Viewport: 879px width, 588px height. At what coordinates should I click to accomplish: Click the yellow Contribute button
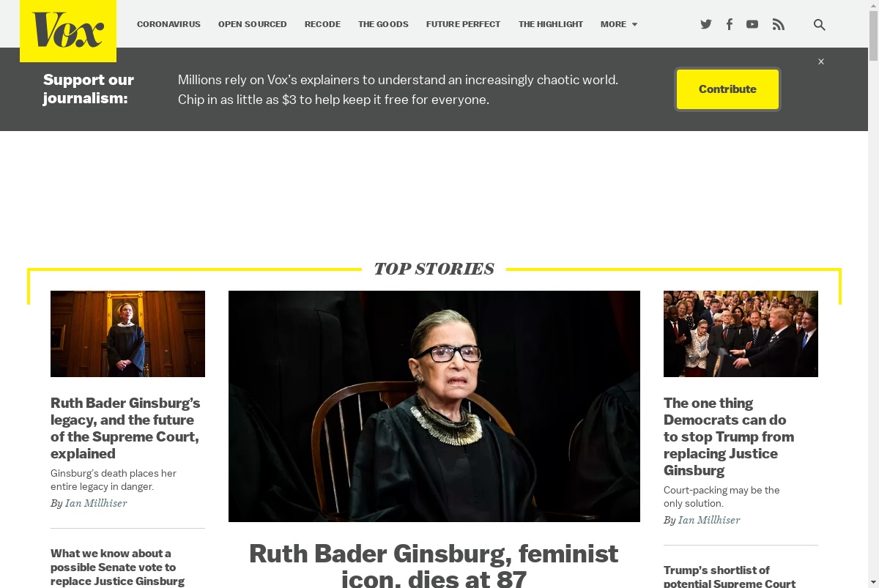[x=727, y=89]
